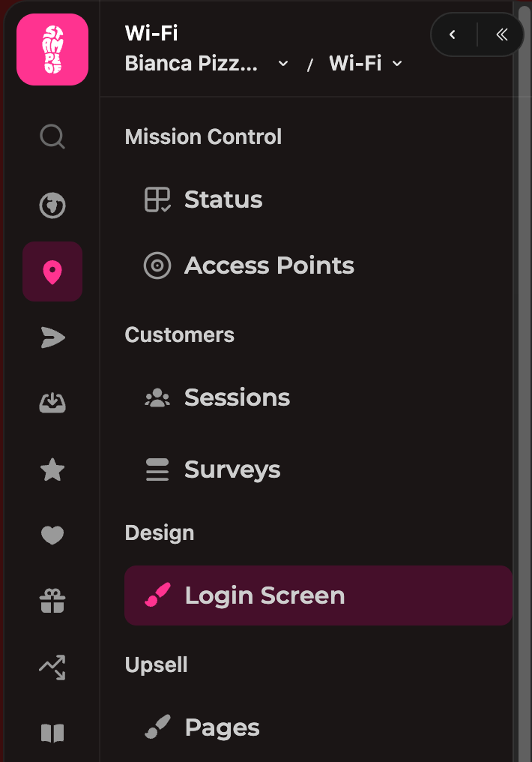
Task: Click the trending arrows analytics icon
Action: click(52, 667)
